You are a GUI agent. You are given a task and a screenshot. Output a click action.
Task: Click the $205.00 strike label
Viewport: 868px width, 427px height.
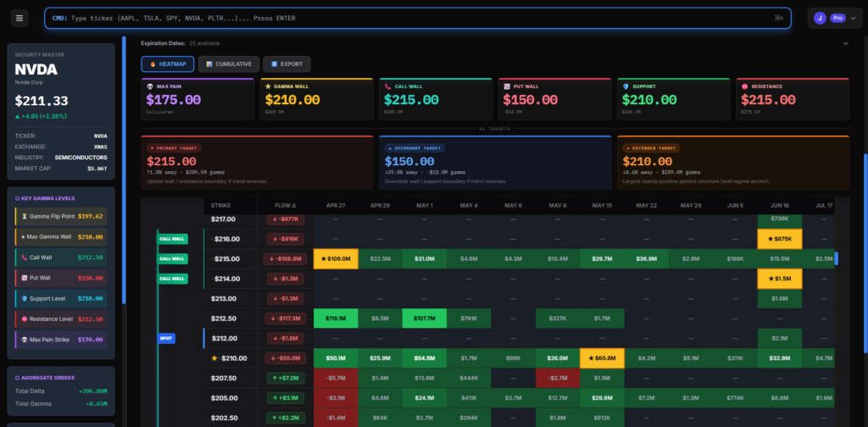224,398
